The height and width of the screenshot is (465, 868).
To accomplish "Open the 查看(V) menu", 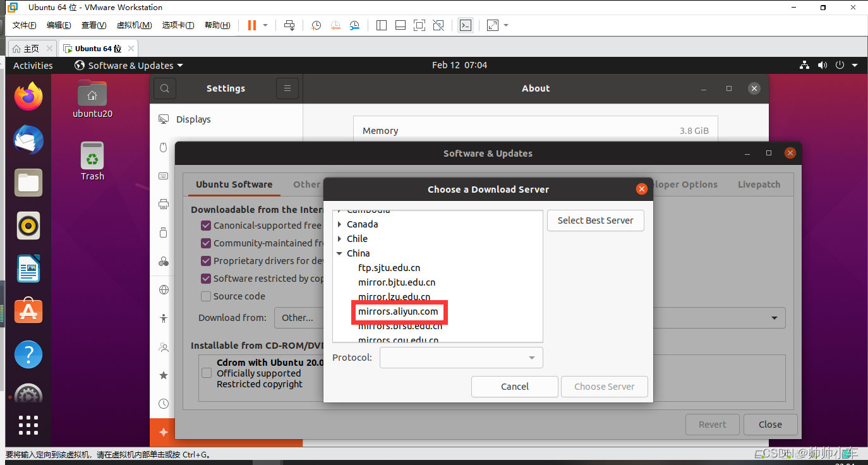I will tap(93, 25).
